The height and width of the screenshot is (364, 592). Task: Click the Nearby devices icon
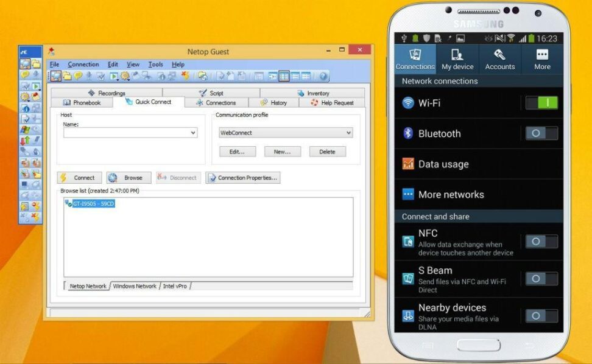tap(407, 316)
